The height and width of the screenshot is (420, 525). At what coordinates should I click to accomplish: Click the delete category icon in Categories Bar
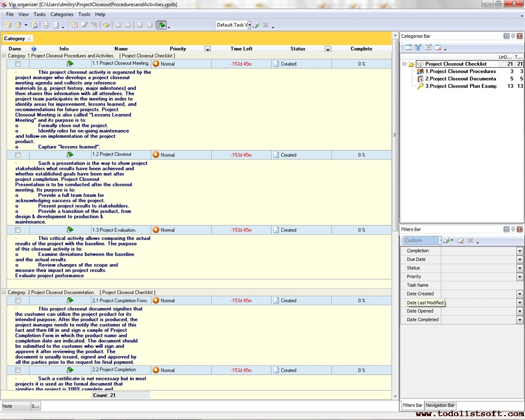click(x=439, y=47)
